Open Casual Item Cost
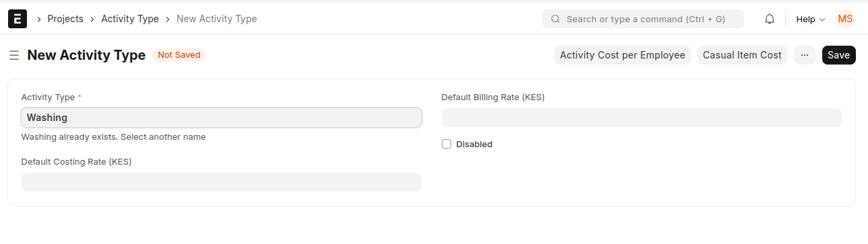 [742, 55]
